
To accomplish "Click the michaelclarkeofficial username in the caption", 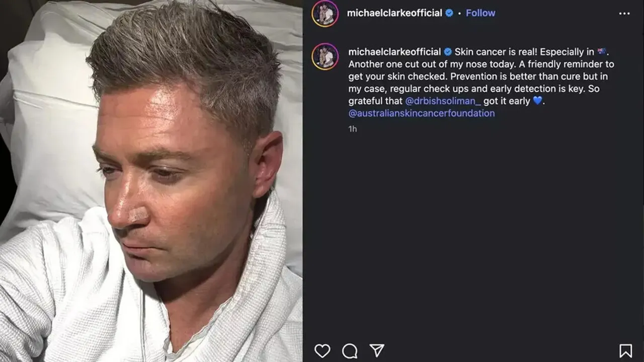I will coord(394,52).
